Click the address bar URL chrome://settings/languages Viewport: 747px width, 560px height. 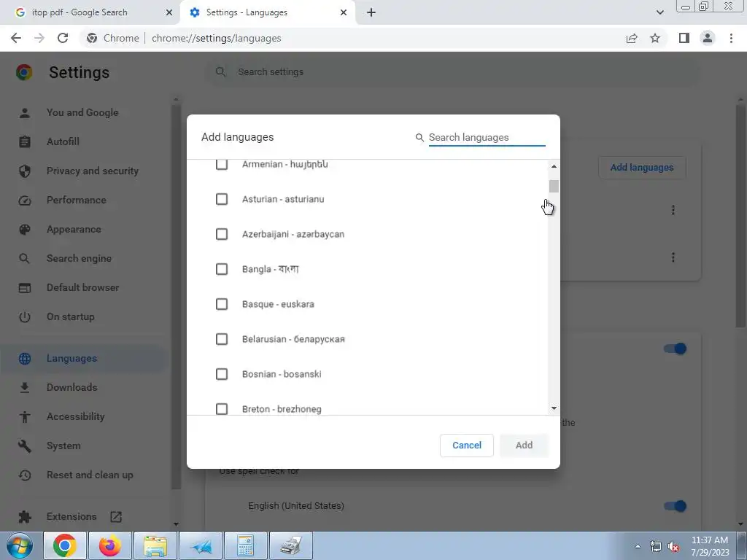point(216,38)
